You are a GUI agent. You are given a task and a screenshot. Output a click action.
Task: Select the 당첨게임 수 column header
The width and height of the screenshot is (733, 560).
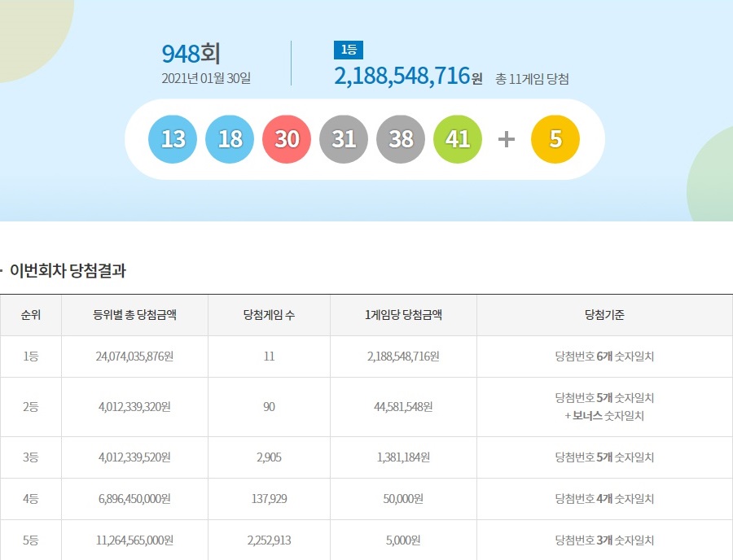(269, 315)
